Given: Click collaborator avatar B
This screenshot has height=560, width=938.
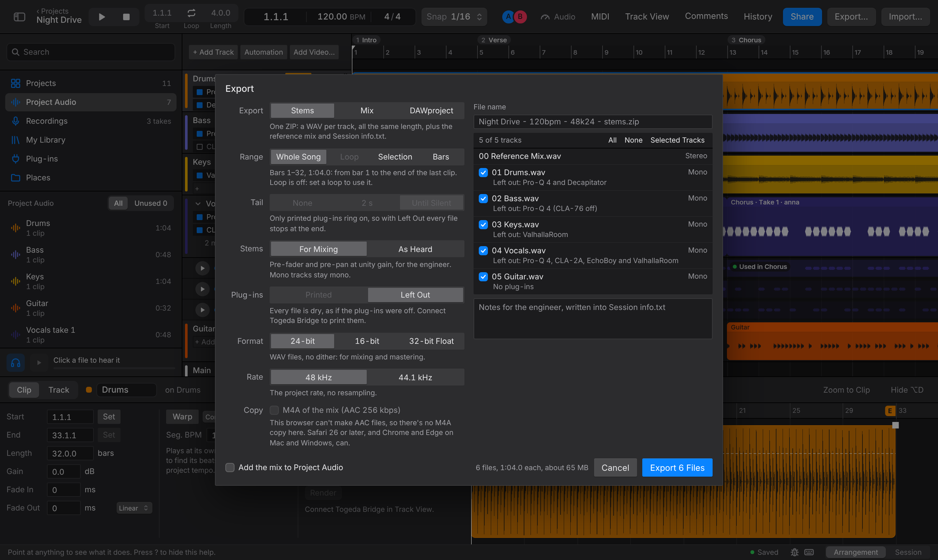Looking at the screenshot, I should click(520, 17).
